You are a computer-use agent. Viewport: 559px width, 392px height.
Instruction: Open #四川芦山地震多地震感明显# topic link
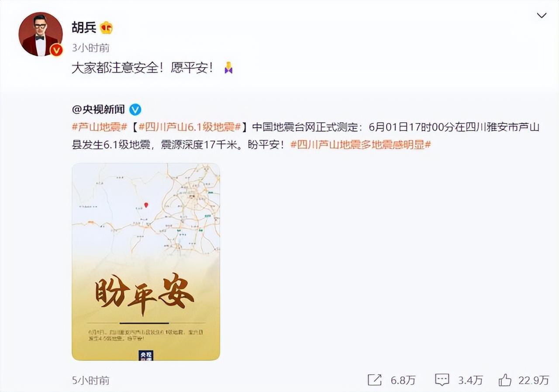[361, 145]
